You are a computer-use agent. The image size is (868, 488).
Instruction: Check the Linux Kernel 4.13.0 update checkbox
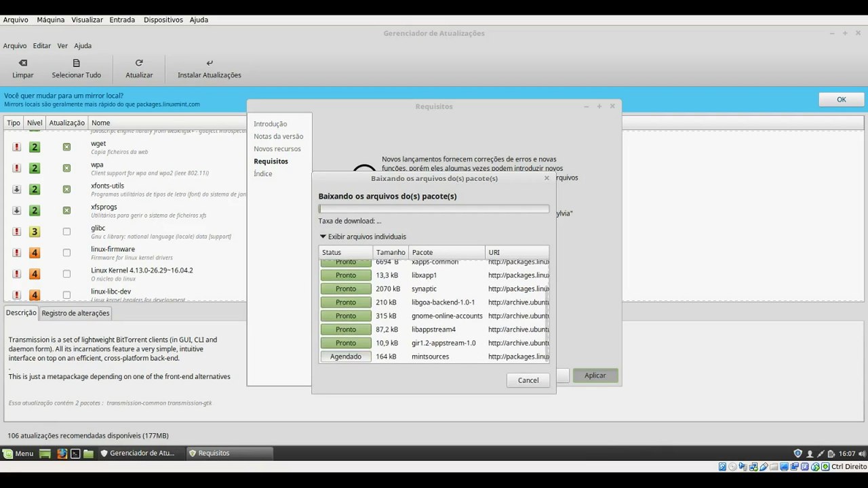coord(66,274)
